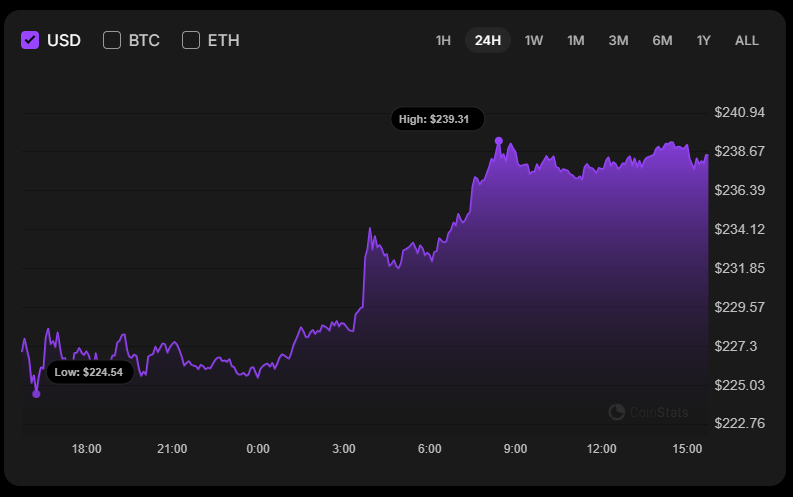Click the CoinStats logo icon
Viewport: 793px width, 497px height.
click(x=617, y=412)
